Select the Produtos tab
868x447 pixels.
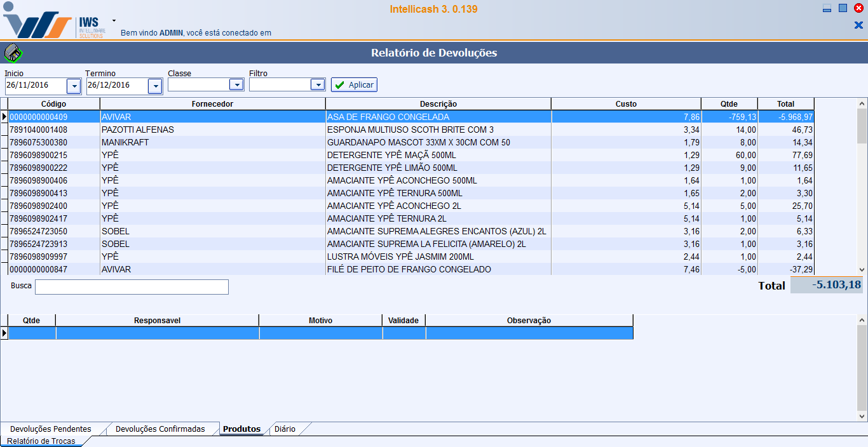tap(241, 429)
